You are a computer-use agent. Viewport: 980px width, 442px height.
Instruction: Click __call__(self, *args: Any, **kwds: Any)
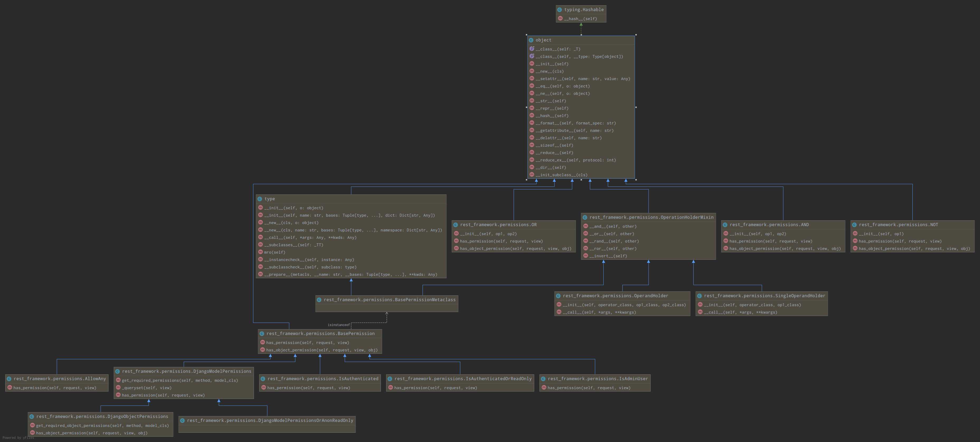click(x=310, y=238)
